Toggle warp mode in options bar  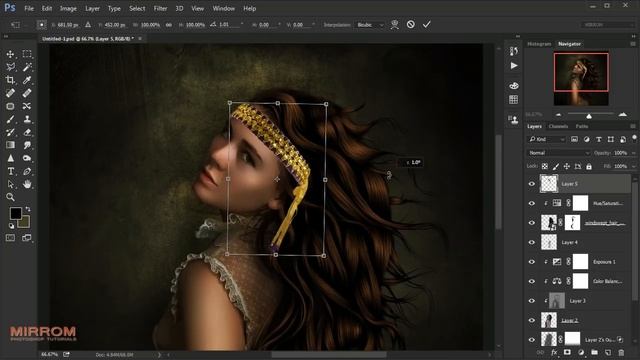[x=394, y=24]
